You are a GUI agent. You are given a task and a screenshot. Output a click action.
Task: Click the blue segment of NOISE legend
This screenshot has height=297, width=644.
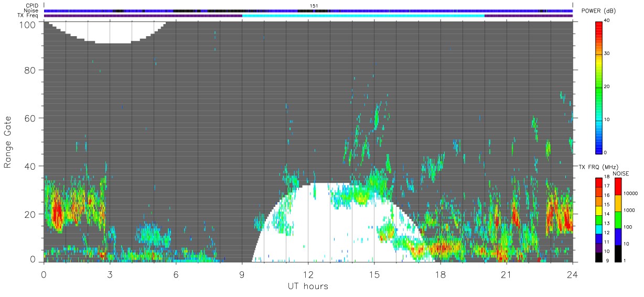tap(619, 236)
